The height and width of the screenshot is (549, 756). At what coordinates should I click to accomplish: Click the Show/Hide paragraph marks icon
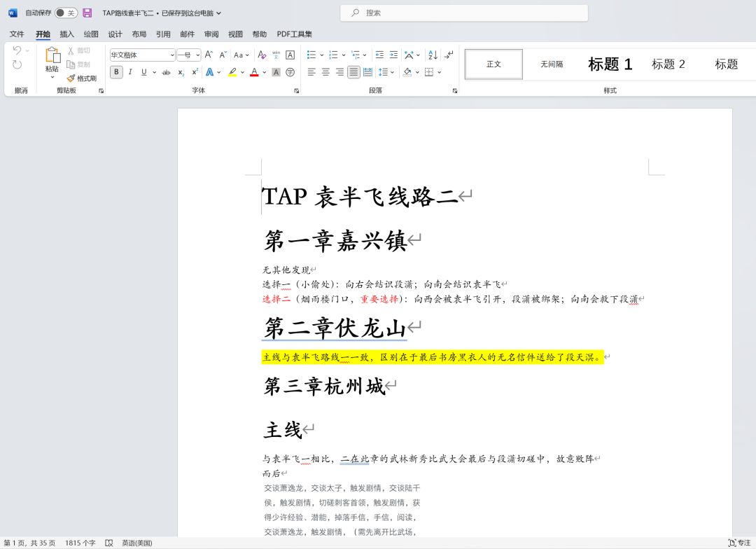click(x=449, y=55)
